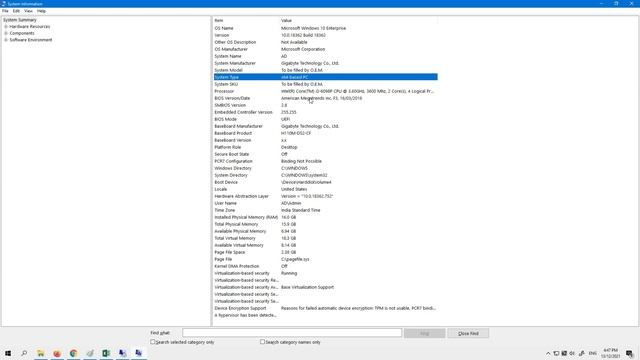
Task: Expand the Software Environment node
Action: (x=6, y=40)
